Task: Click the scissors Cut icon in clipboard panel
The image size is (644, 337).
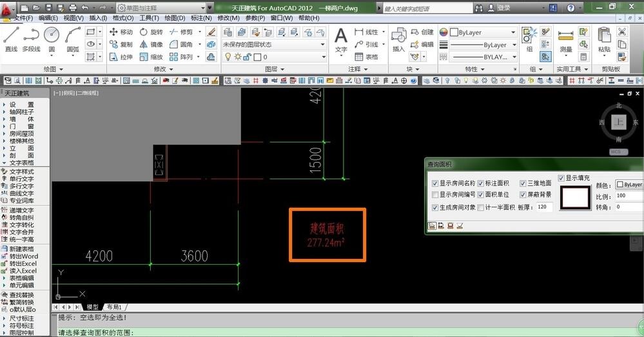Action: (622, 32)
